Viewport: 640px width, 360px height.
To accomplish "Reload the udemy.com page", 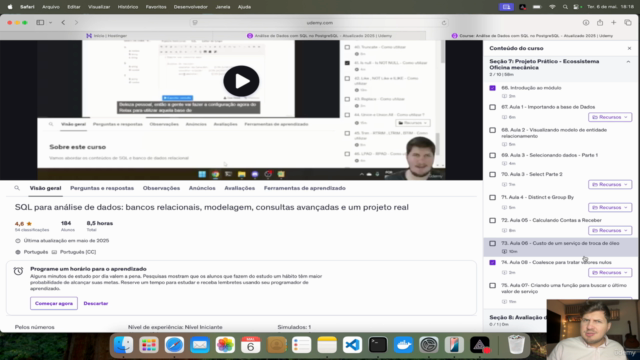I will pos(444,23).
